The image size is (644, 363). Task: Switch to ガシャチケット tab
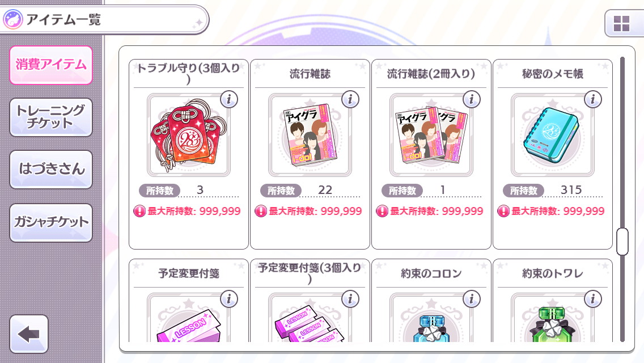pyautogui.click(x=51, y=222)
